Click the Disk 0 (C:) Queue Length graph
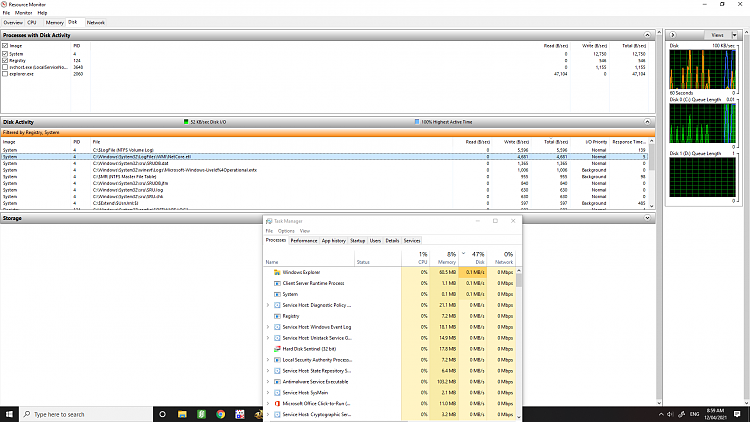 point(702,123)
